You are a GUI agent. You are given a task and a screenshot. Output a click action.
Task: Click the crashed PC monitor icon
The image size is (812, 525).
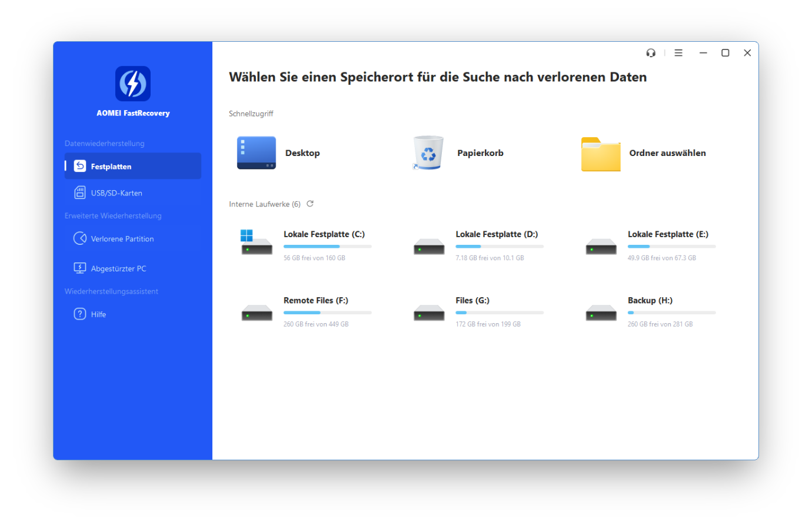(80, 268)
